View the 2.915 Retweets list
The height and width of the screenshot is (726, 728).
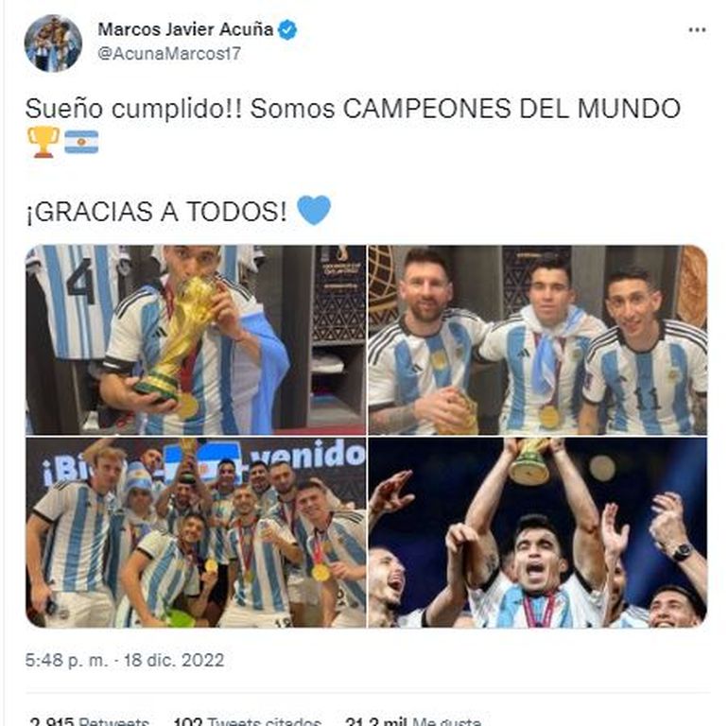(89, 721)
